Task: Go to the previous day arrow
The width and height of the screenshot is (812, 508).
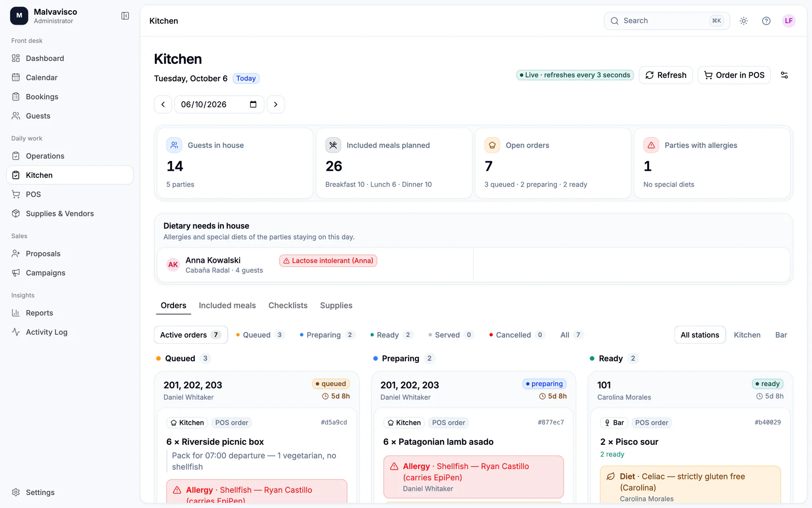Action: 163,104
